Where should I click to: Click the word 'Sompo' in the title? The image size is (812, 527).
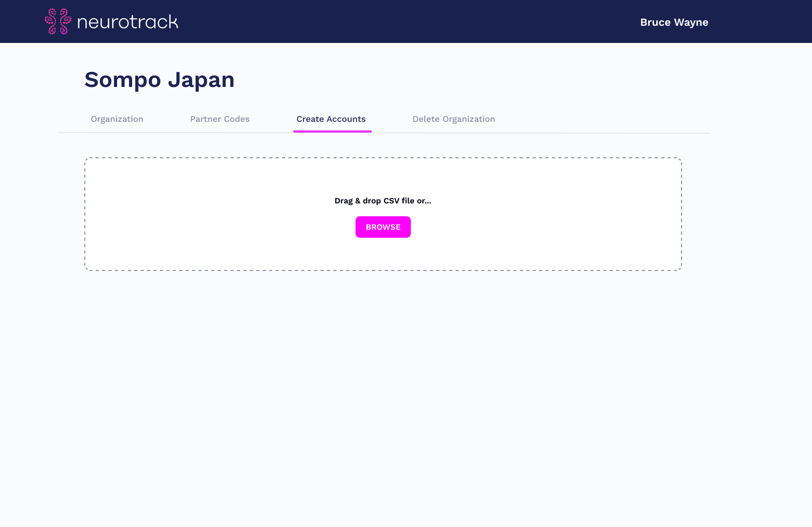coord(122,80)
